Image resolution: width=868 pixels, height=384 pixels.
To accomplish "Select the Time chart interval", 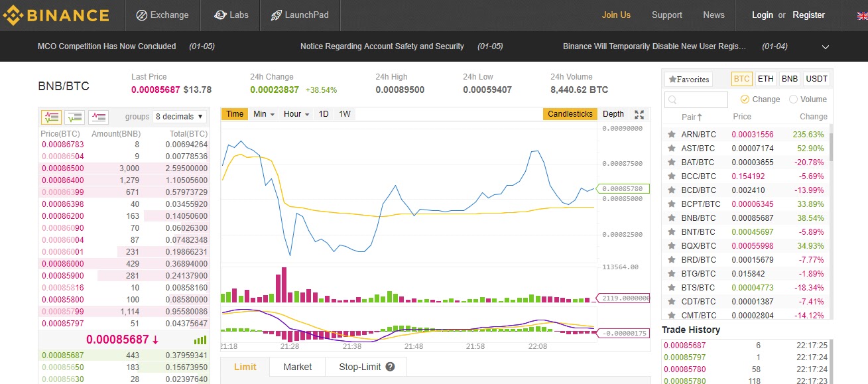I will coord(235,114).
